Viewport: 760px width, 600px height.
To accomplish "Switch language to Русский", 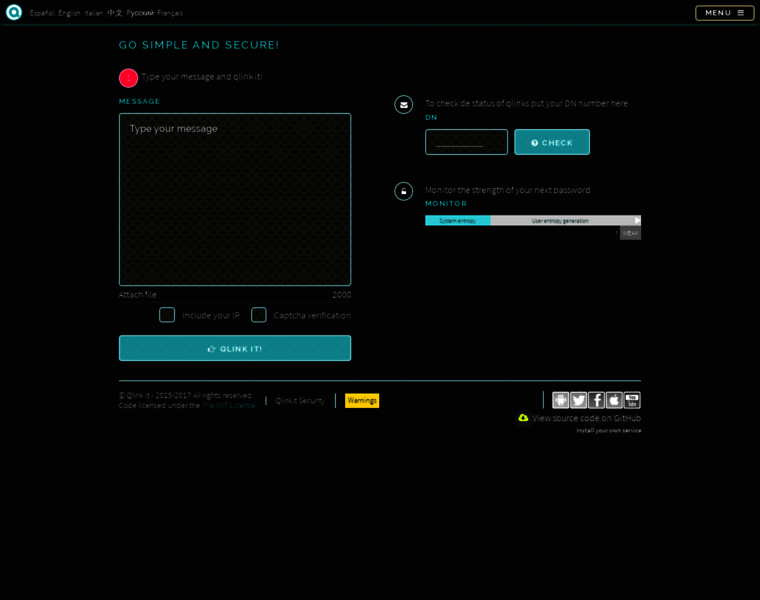I will point(140,13).
